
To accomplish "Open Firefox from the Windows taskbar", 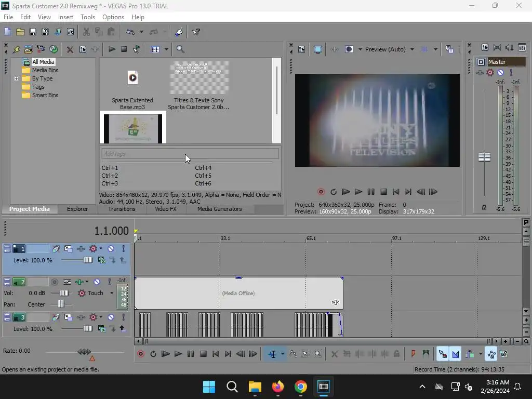I will tap(278, 387).
